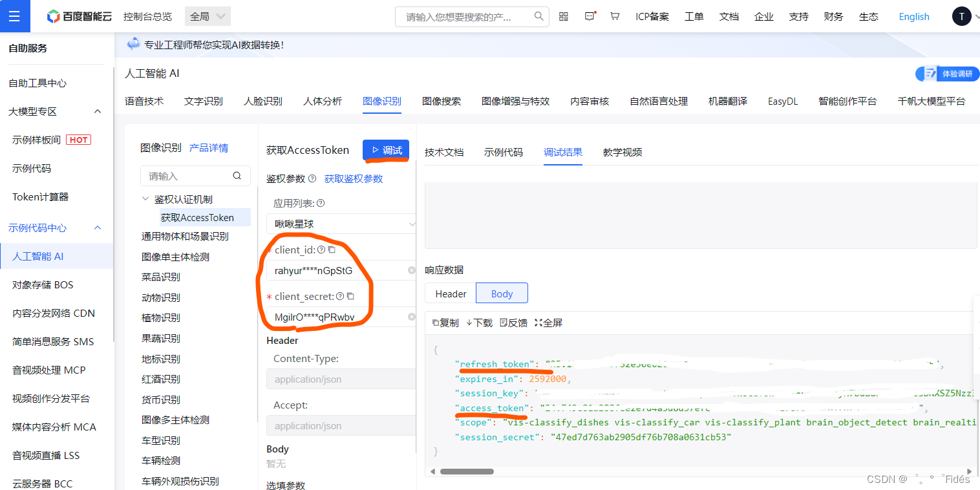Screen dimensions: 980x490
Task: Select 动物识别 in the tree
Action: [161, 297]
